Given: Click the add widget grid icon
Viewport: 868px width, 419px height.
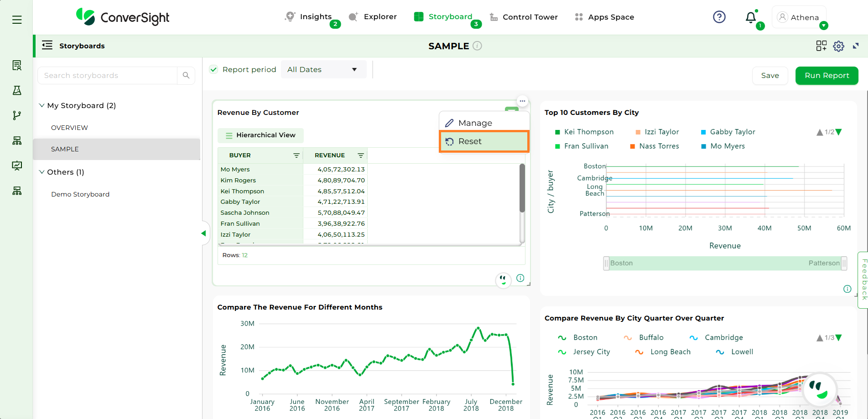Looking at the screenshot, I should coord(821,46).
